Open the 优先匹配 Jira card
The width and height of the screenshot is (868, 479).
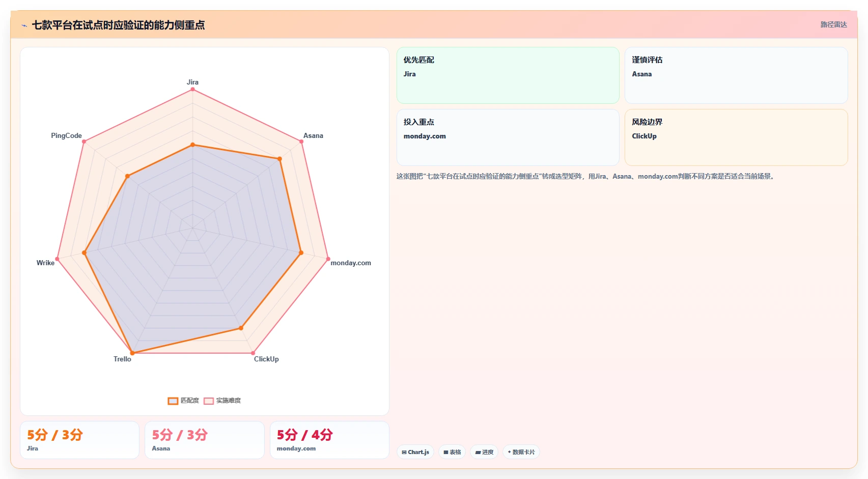(x=508, y=75)
